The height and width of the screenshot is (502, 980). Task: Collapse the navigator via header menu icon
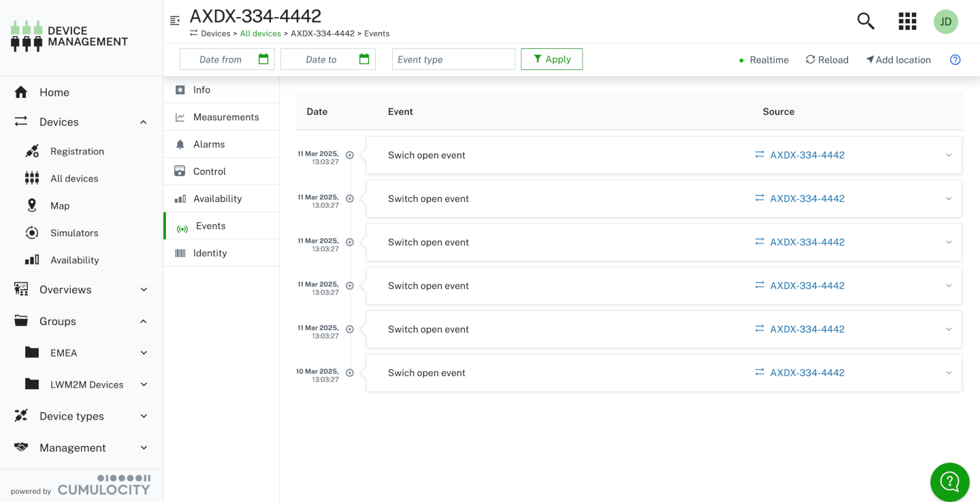[x=175, y=20]
